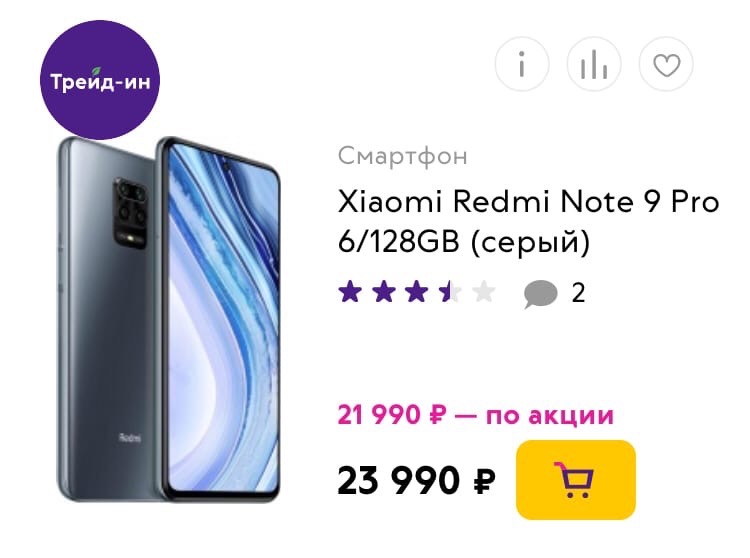Click the phone's grey back panel image

108,318
